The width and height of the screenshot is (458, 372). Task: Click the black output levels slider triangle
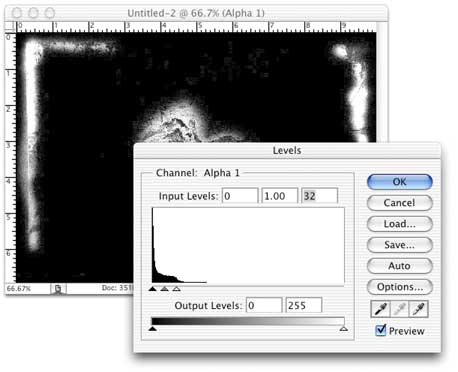pos(153,329)
